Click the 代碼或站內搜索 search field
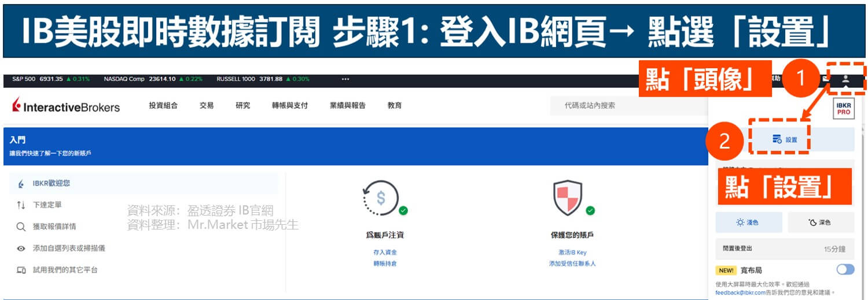 pos(628,105)
